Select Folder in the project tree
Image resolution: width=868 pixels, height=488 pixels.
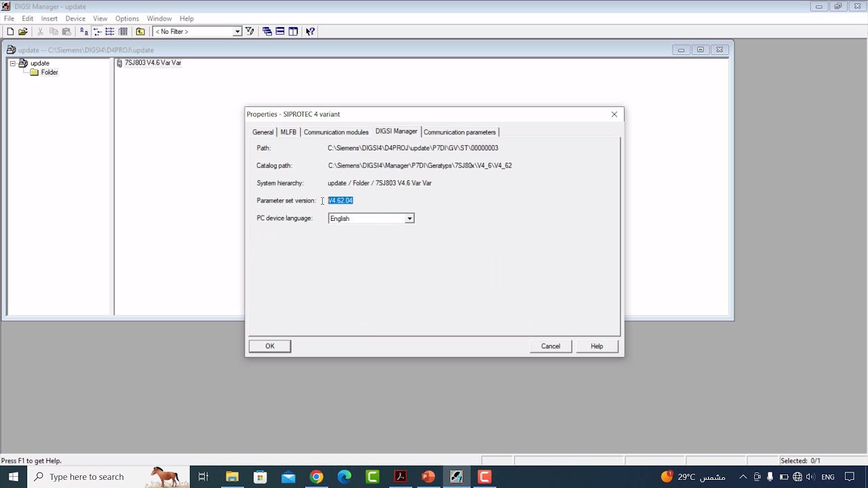(x=50, y=73)
